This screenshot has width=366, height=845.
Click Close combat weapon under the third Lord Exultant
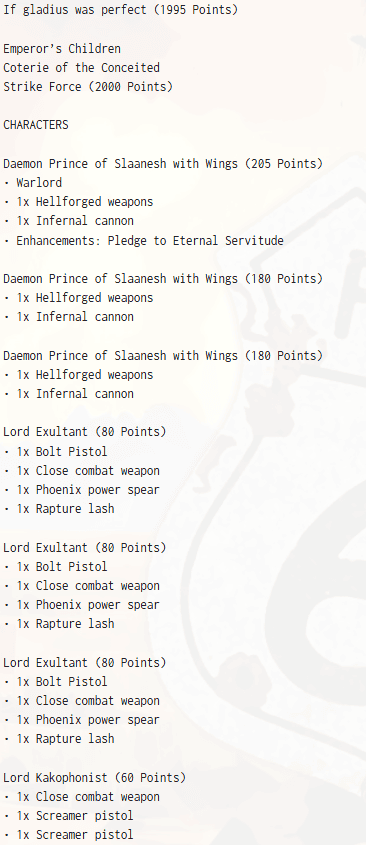click(x=81, y=701)
